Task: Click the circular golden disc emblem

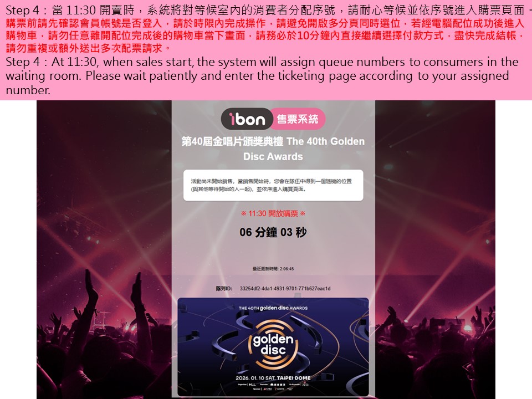Action: tap(273, 344)
